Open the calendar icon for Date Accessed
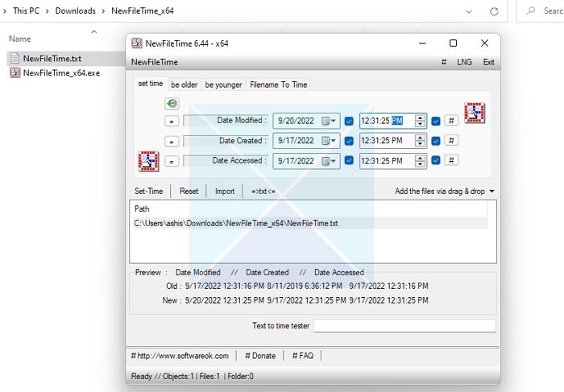Image resolution: width=564 pixels, height=392 pixels. pos(326,161)
